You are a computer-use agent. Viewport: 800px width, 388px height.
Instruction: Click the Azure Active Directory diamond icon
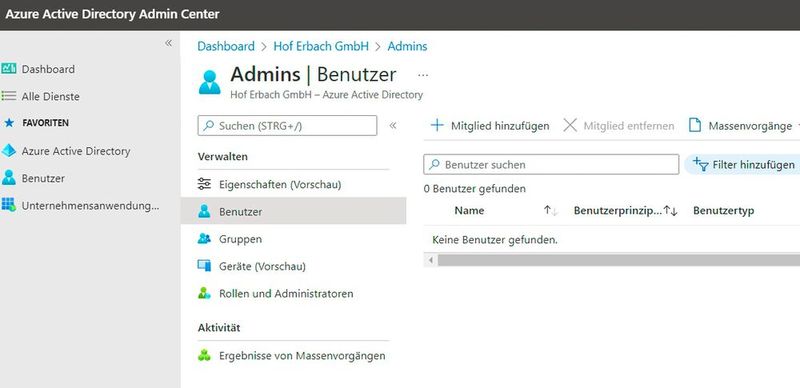tap(9, 151)
